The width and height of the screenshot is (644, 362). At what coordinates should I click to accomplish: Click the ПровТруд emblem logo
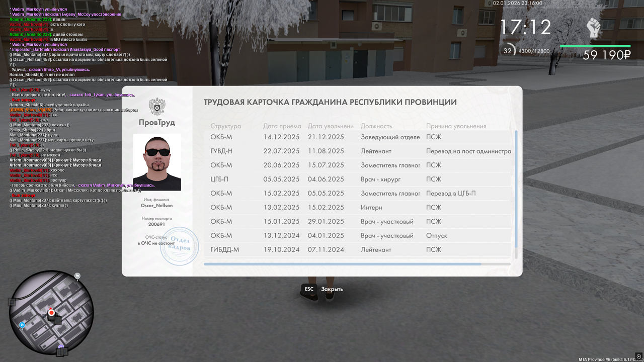[157, 107]
